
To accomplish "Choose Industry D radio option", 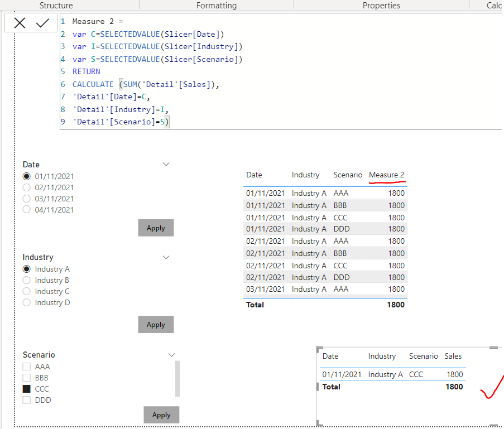I will [x=27, y=302].
